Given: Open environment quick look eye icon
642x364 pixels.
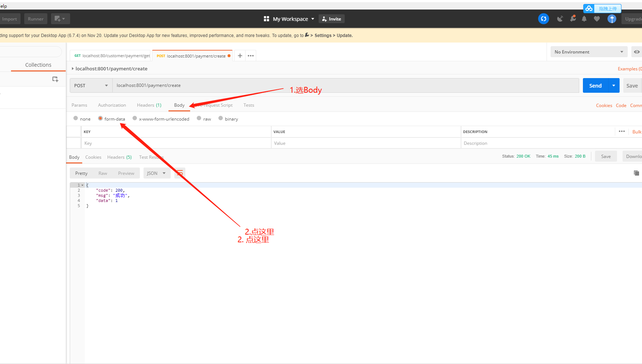Looking at the screenshot, I should pyautogui.click(x=637, y=52).
